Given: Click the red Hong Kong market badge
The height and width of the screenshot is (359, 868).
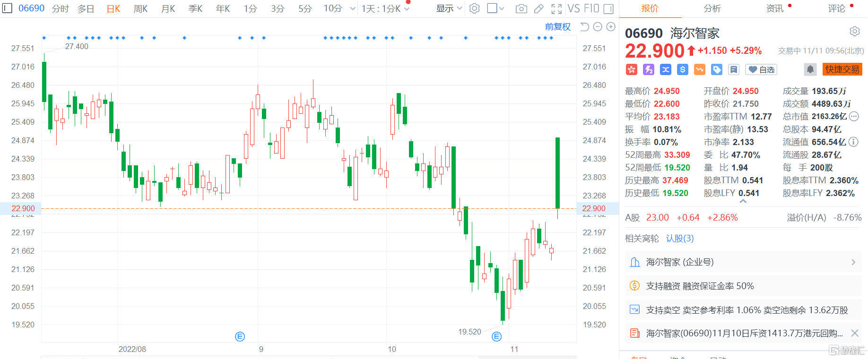Looking at the screenshot, I should pos(632,69).
